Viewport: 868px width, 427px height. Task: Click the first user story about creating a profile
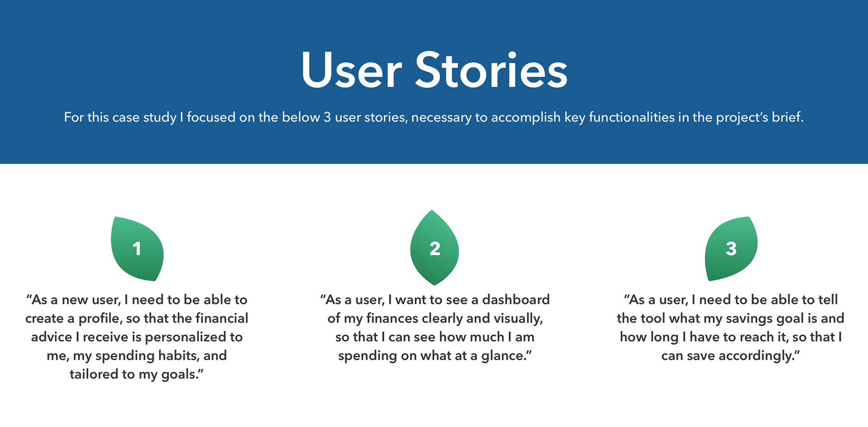[x=137, y=337]
